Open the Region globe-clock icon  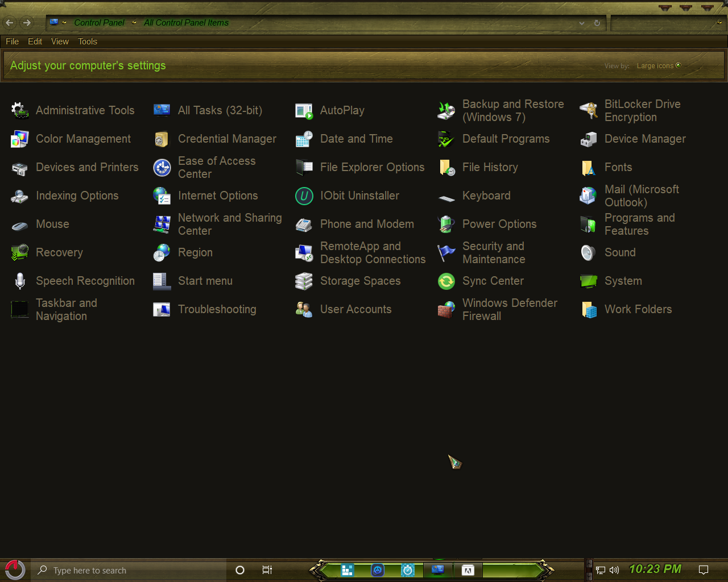(x=162, y=252)
